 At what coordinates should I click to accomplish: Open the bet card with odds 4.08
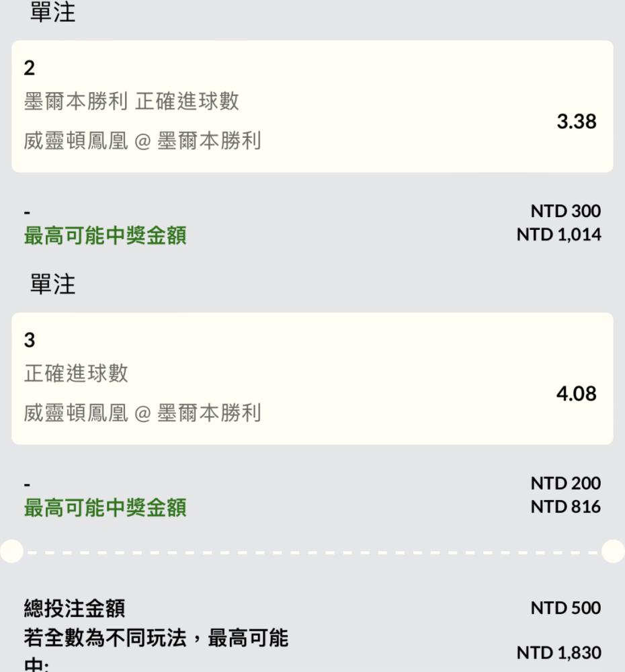coord(312,378)
